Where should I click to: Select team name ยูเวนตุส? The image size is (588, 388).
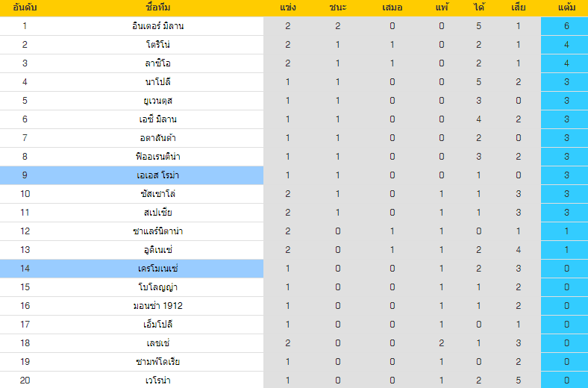[158, 101]
